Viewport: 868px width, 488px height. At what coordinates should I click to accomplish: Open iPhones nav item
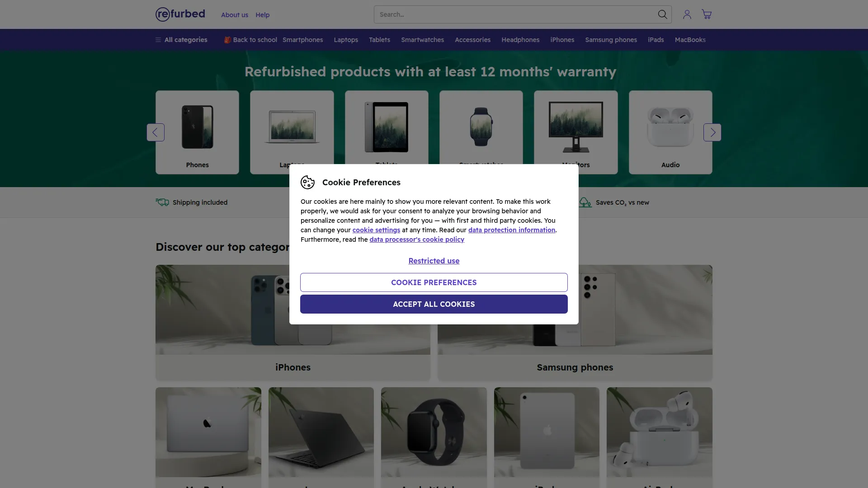(562, 40)
